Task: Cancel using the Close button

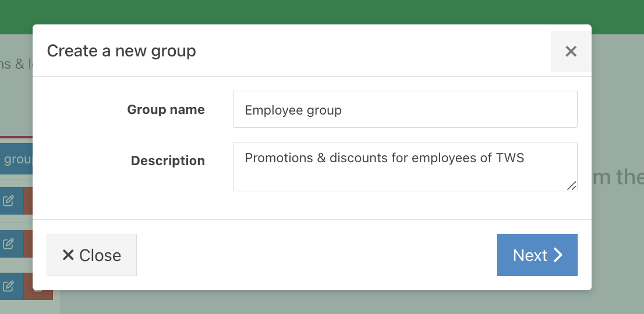Action: (91, 255)
